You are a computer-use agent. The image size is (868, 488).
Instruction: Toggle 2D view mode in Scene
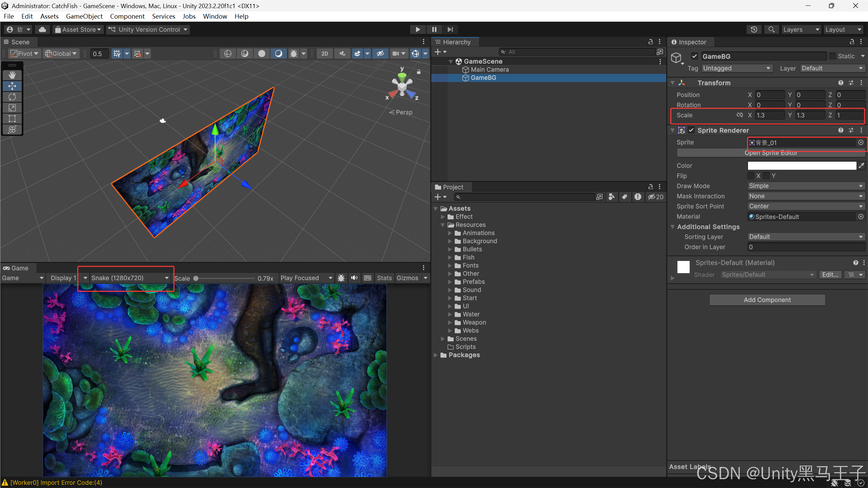click(324, 54)
